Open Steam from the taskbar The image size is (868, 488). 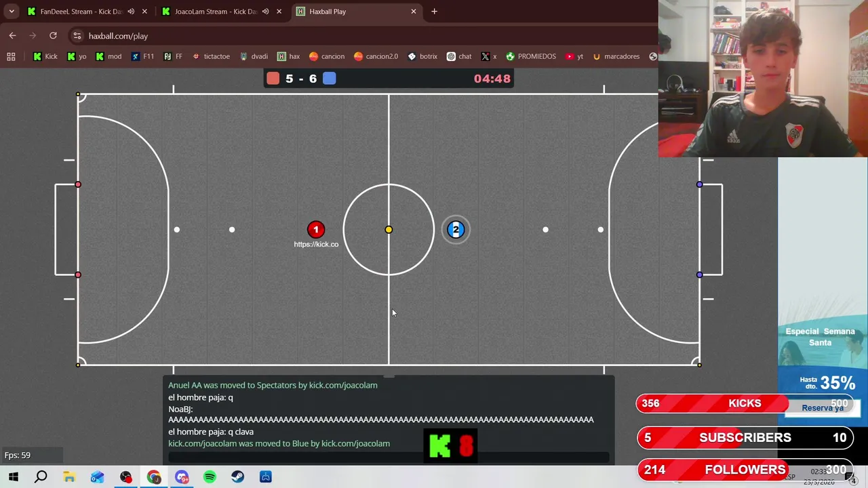(237, 477)
